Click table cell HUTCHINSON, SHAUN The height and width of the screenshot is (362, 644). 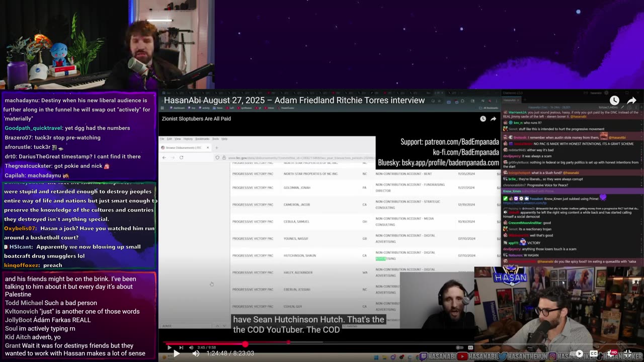pos(300,255)
